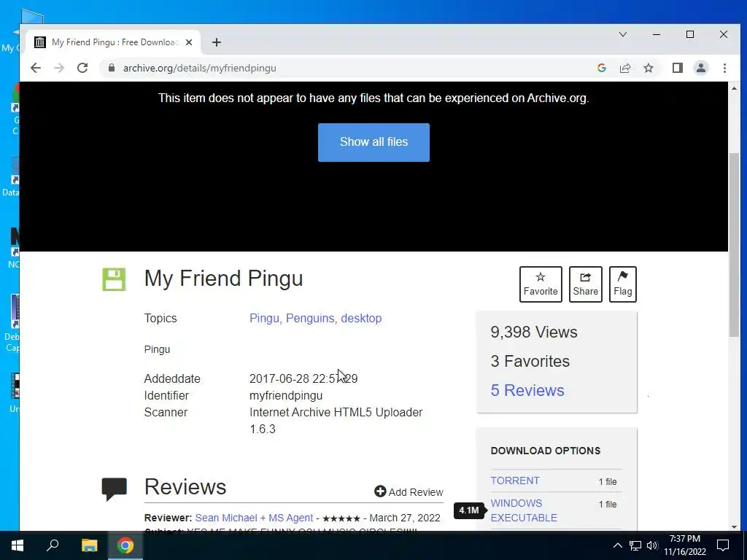Close the My Friend Pingu tab
Screen dimensions: 747x560
pyautogui.click(x=189, y=42)
